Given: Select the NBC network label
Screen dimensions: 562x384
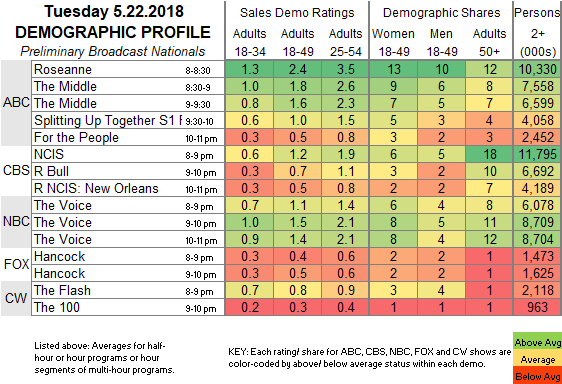Looking at the screenshot, I should [x=16, y=222].
